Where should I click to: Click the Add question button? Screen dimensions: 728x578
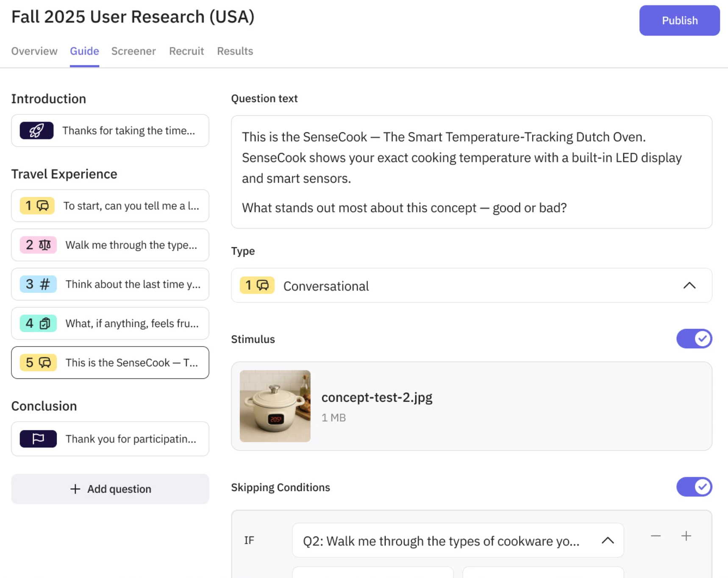[110, 489]
